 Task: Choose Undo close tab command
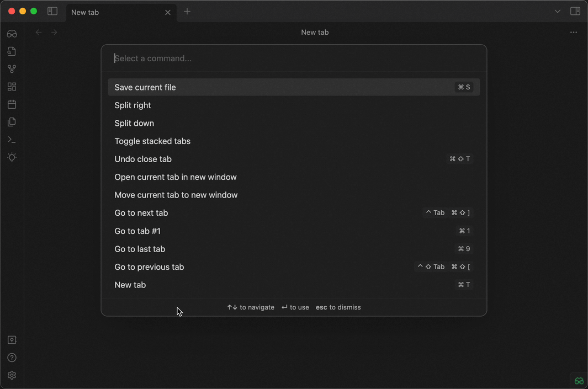[294, 159]
